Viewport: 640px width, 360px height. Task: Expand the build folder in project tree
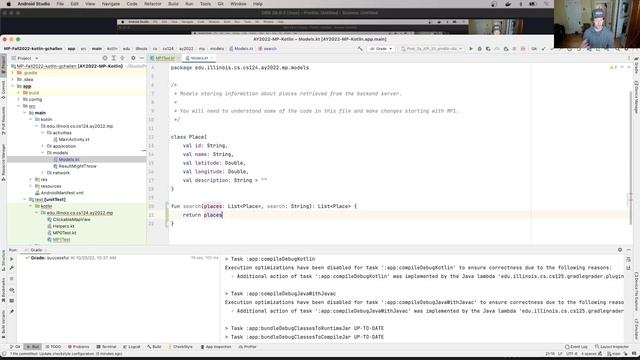(18, 93)
